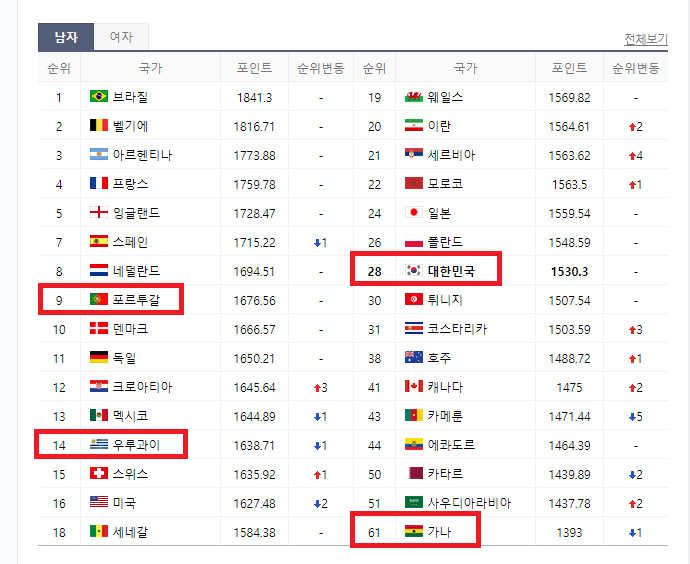This screenshot has height=564, width=690.
Task: Click the Morocco flag icon
Action: (x=414, y=183)
